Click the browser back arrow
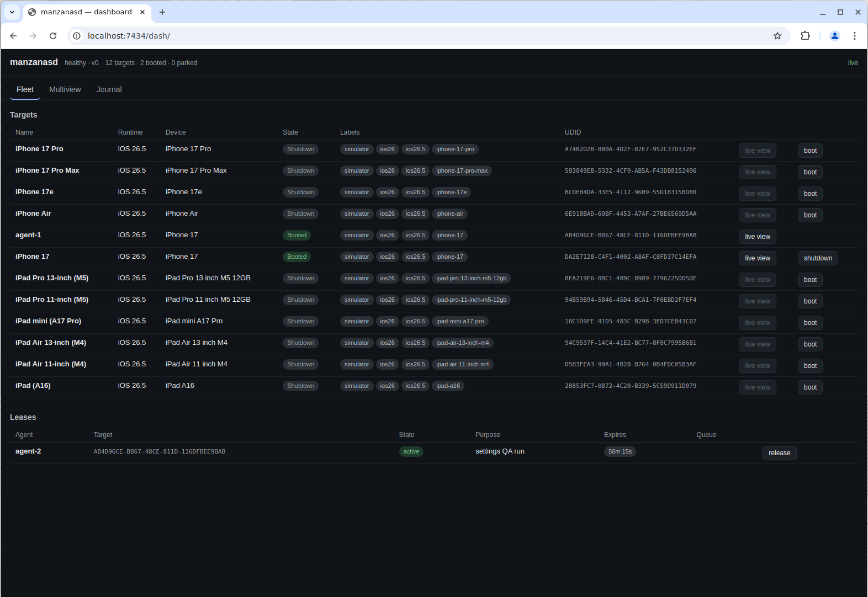This screenshot has height=597, width=868. pos(13,36)
